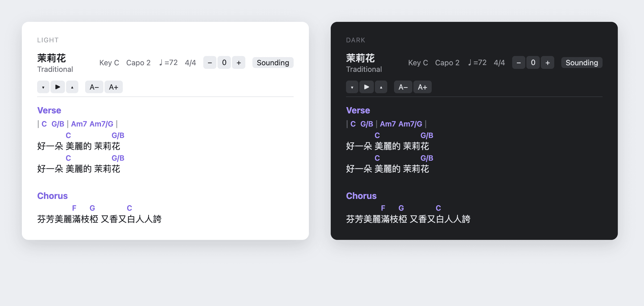The width and height of the screenshot is (644, 306).
Task: Transpose up with plus in Dark panel
Action: (x=548, y=63)
